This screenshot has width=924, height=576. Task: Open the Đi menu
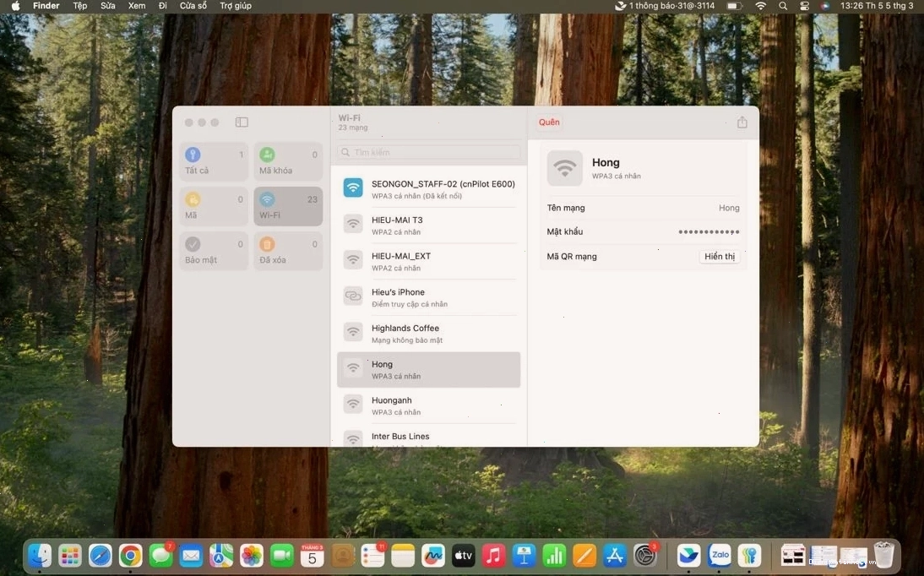(163, 6)
